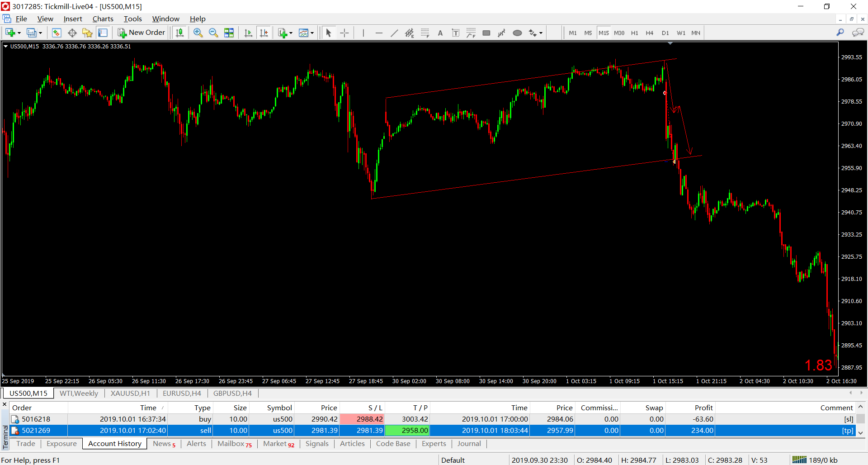
Task: Expand the Profiles dropdown arrow
Action: click(40, 33)
